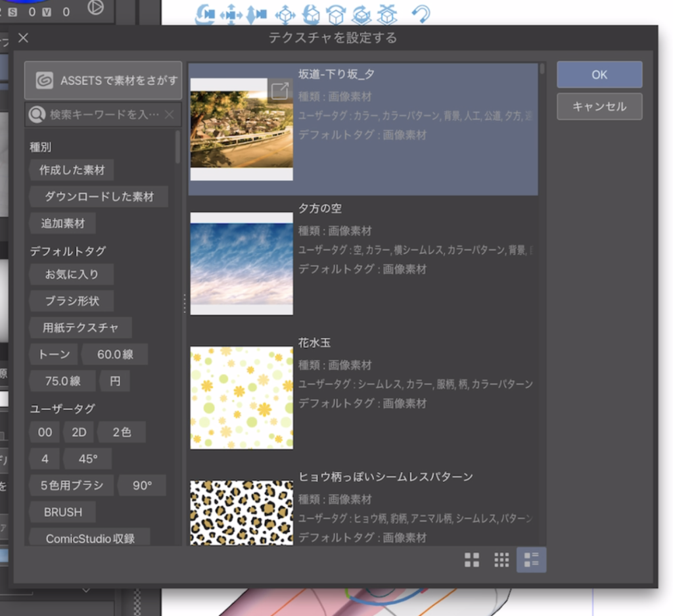The width and height of the screenshot is (673, 616).
Task: Open ASSETSで素材をさがす button
Action: 103,80
